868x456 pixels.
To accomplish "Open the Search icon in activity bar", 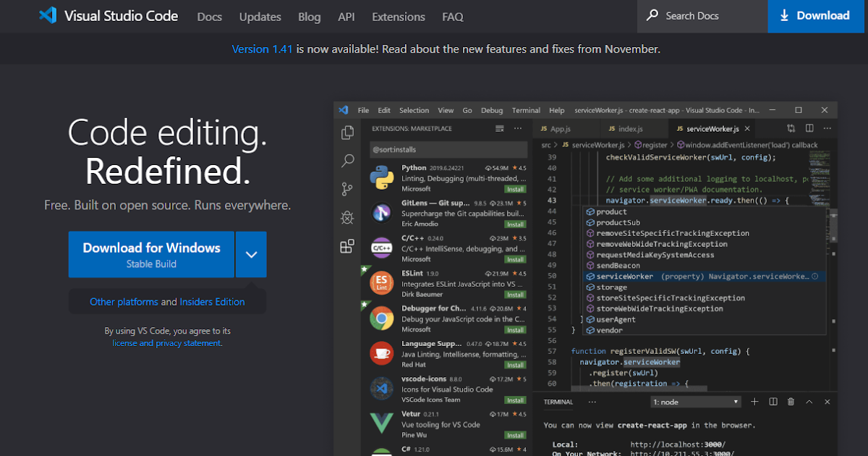I will point(348,161).
